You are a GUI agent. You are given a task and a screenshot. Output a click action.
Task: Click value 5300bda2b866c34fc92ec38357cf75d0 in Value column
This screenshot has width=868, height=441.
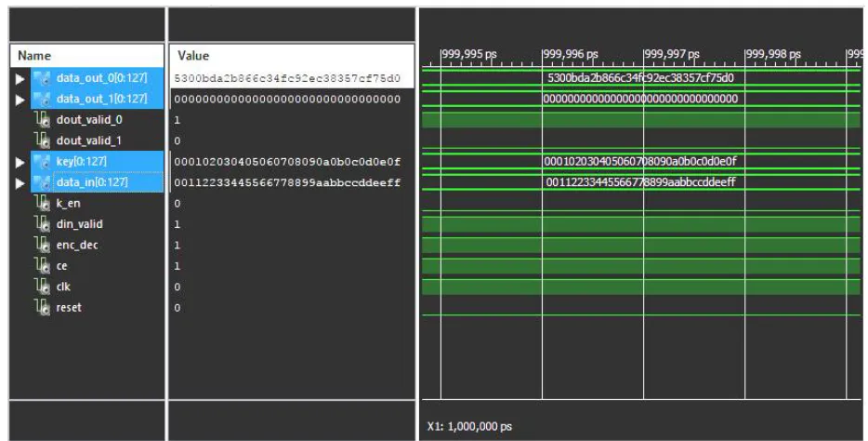click(287, 79)
